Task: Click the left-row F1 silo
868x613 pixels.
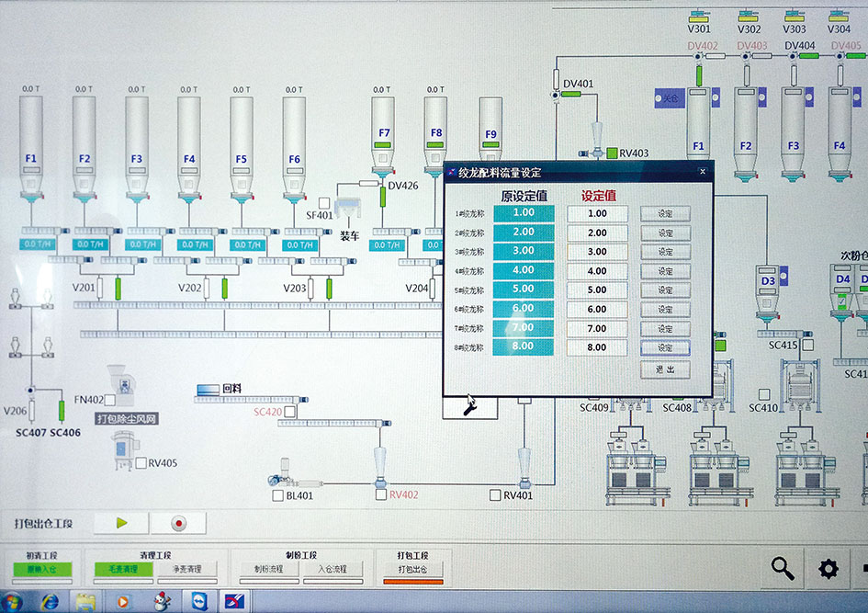Action: point(31,148)
